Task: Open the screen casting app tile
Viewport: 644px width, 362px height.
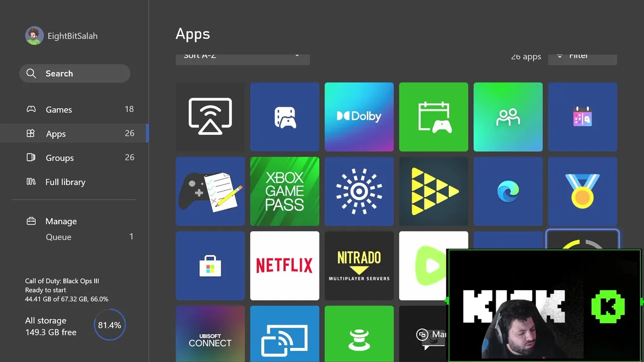Action: [285, 334]
